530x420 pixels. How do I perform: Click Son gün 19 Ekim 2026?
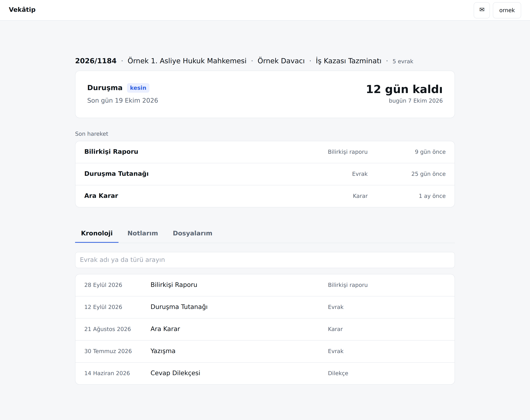122,100
